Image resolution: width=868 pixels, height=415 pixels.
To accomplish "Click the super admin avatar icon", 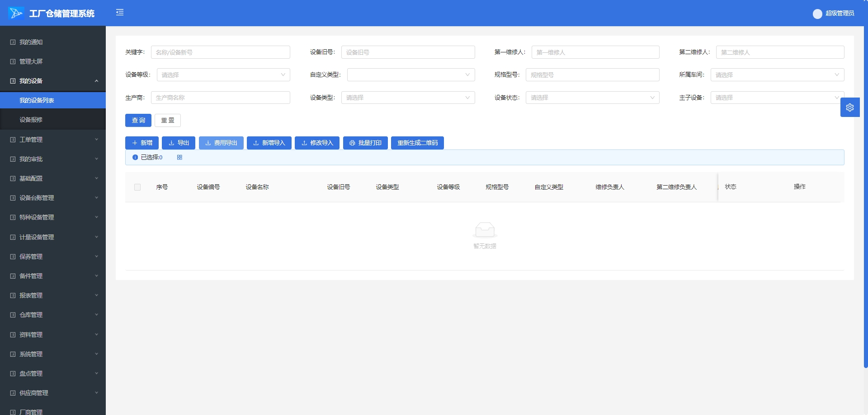I will [817, 14].
